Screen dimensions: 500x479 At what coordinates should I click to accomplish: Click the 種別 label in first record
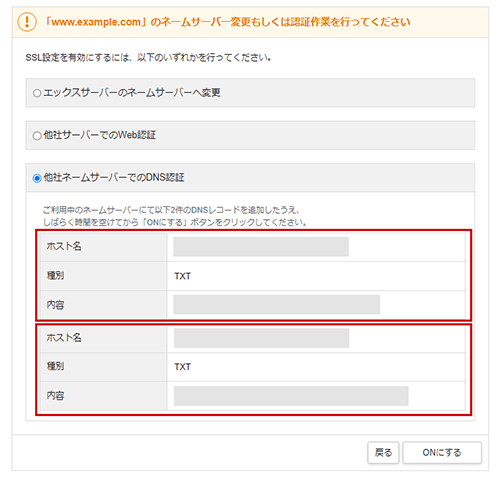[55, 275]
